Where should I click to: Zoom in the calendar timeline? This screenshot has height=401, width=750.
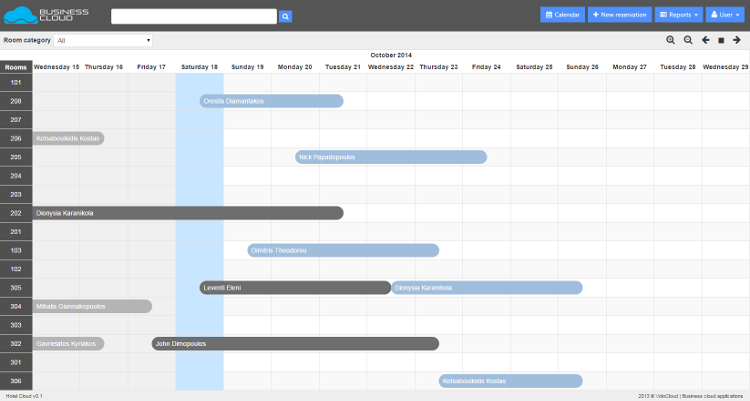click(672, 40)
